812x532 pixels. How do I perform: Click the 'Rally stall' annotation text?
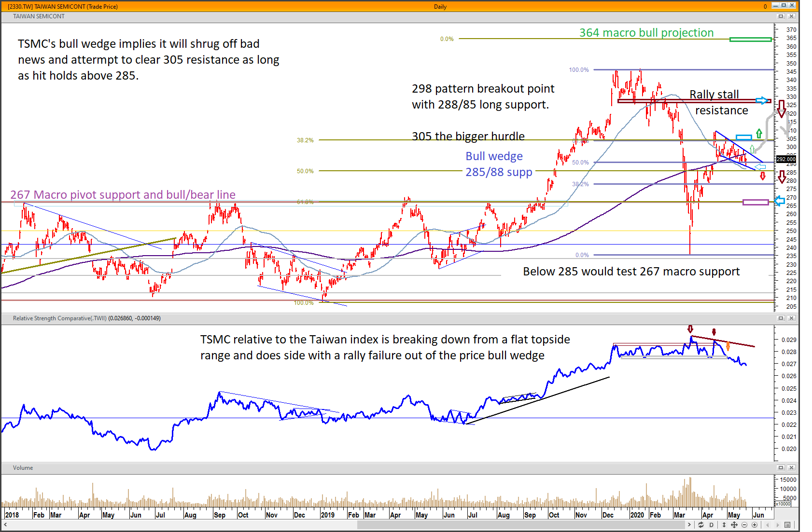[714, 95]
